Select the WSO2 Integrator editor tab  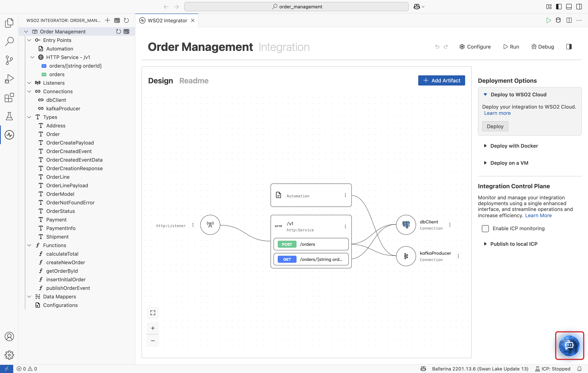167,20
